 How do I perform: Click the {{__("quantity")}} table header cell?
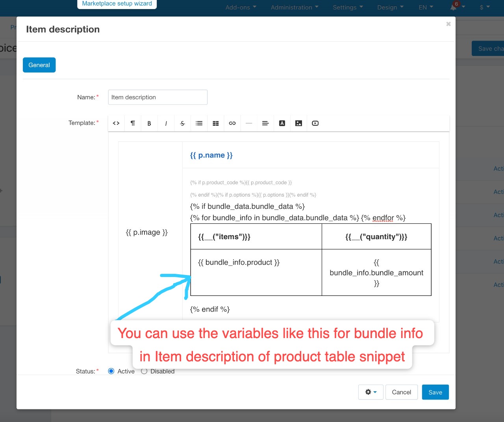pos(376,236)
